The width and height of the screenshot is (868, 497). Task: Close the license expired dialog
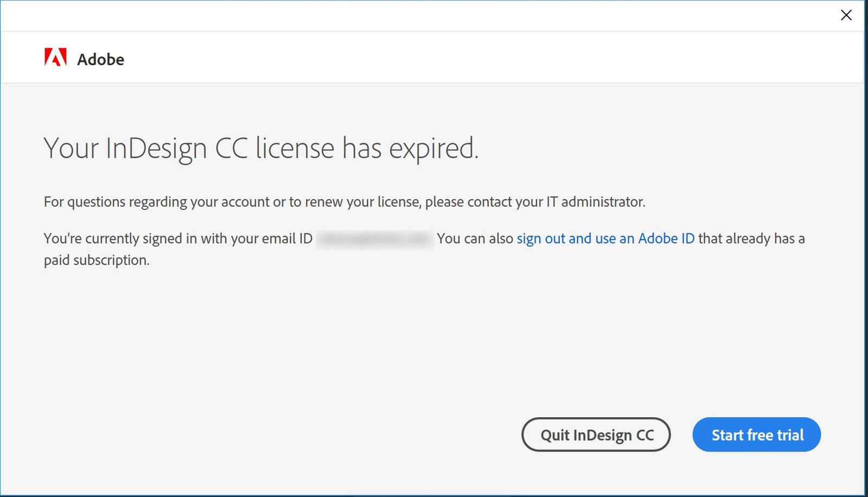pos(846,15)
